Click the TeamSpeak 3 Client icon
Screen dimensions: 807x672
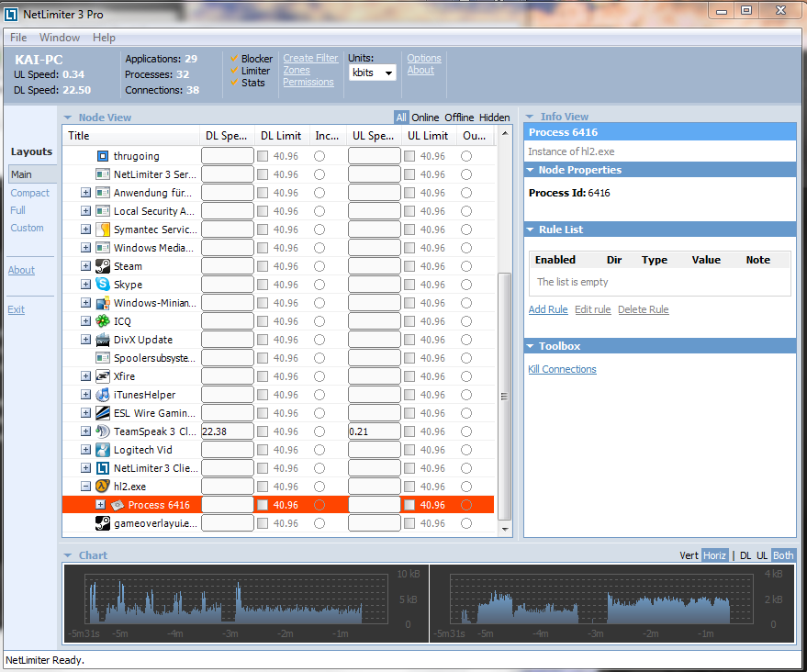(x=103, y=431)
